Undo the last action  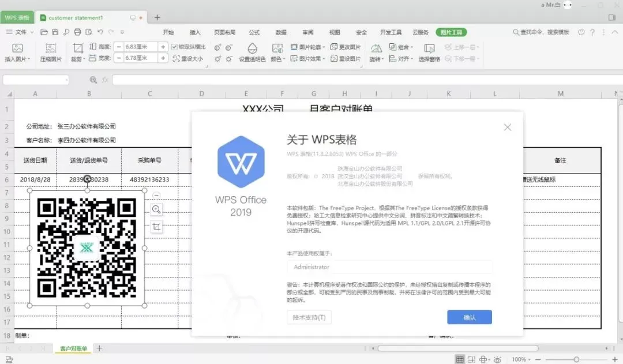click(100, 32)
